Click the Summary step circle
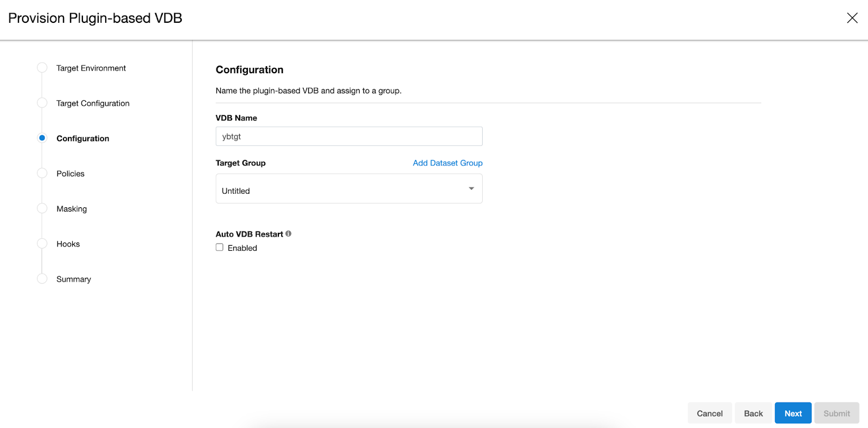Viewport: 868px width, 428px height. coord(42,279)
